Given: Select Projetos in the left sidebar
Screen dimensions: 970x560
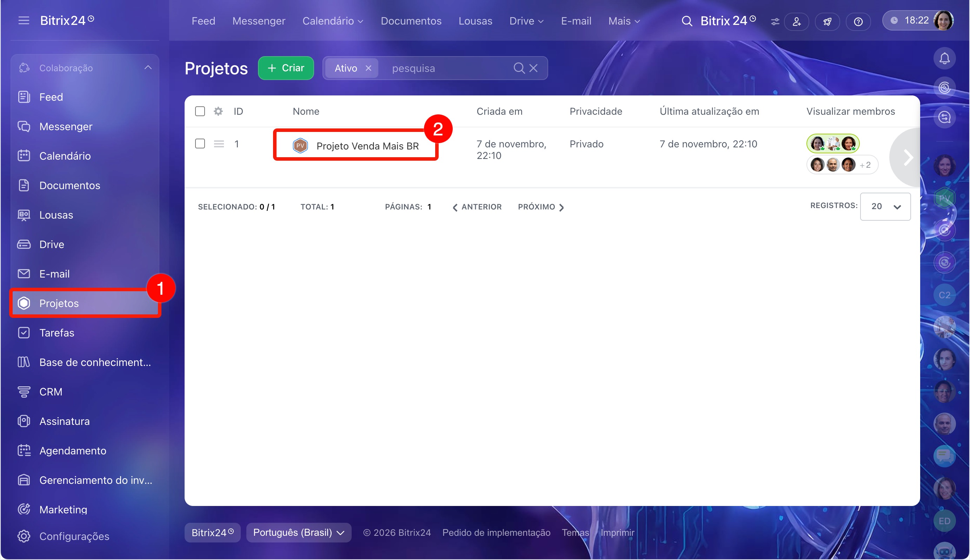Looking at the screenshot, I should pyautogui.click(x=85, y=303).
